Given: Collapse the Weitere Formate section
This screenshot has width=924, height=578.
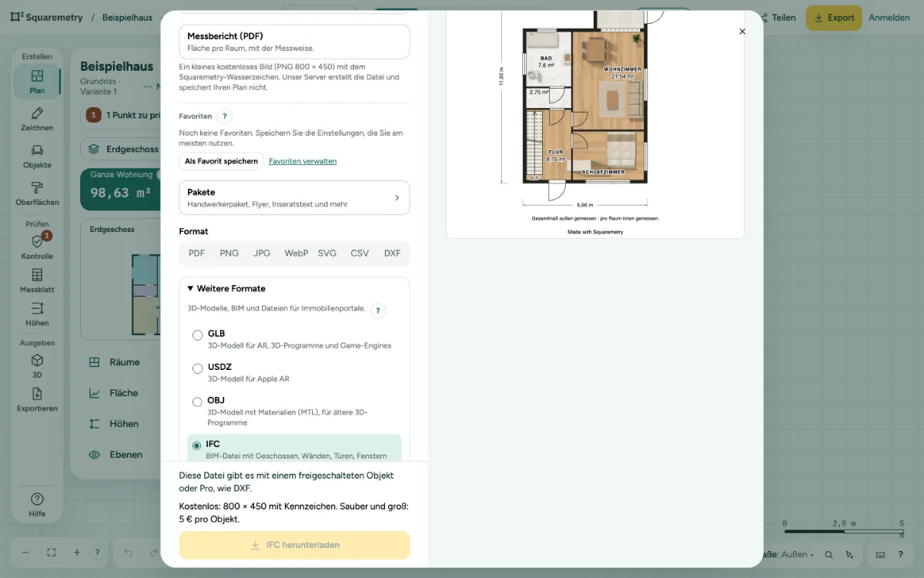Looking at the screenshot, I should [x=226, y=288].
